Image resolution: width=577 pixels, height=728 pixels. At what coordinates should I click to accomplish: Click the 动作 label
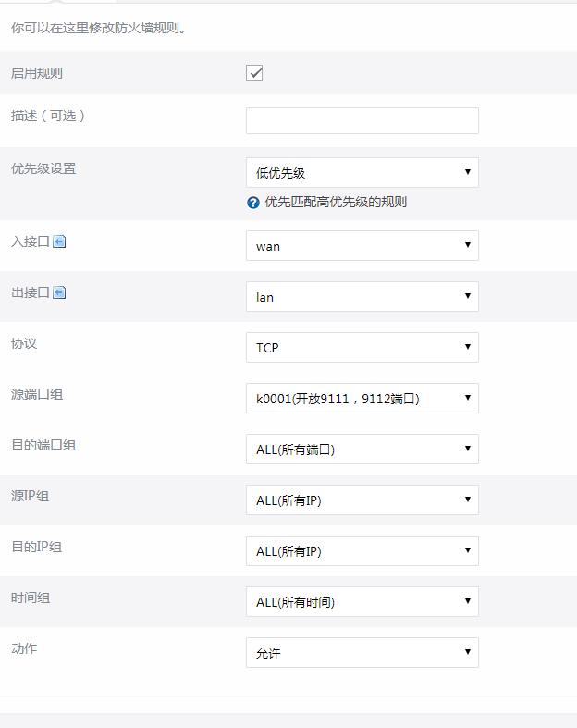[24, 648]
